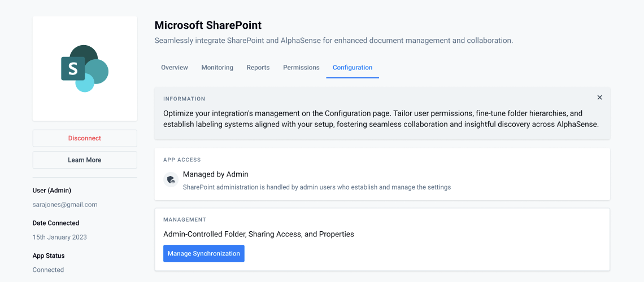Open Manage Synchronization

(x=204, y=254)
